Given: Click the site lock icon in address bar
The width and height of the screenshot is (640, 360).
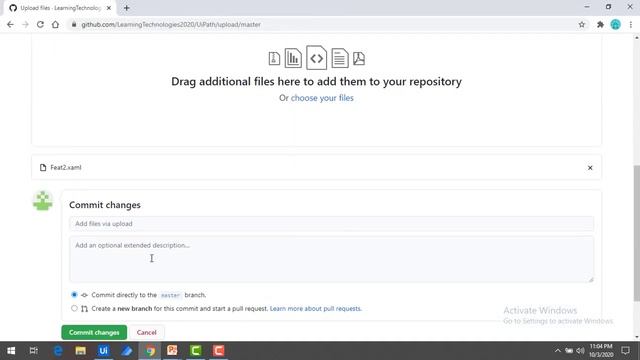Looking at the screenshot, I should pos(74,24).
